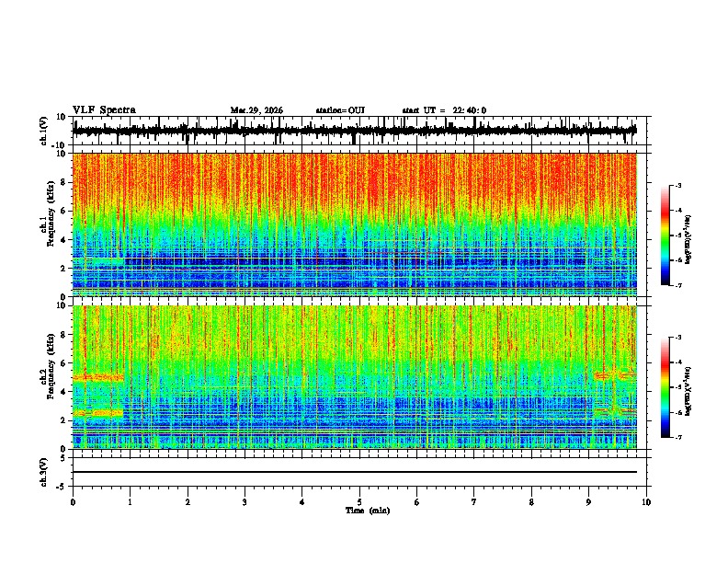Screen dimensions: 728x563
Task: Click time axis tick label "5"
Action: coord(359,502)
